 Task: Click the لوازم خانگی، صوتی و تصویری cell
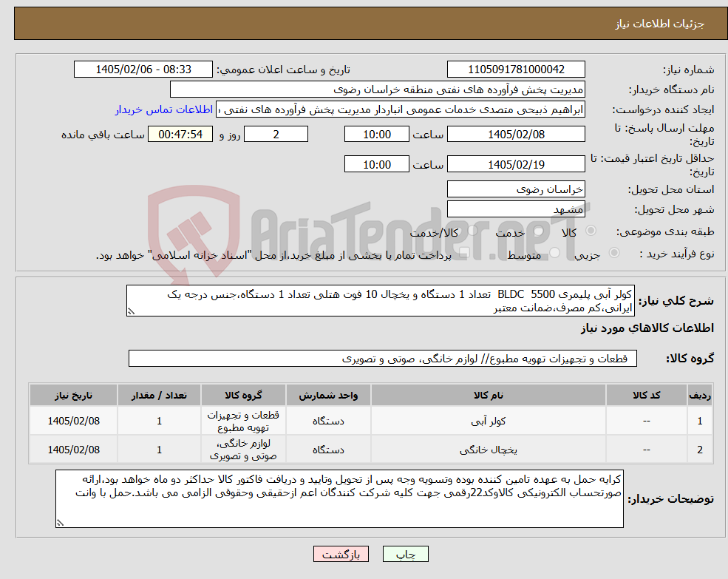coord(243,450)
